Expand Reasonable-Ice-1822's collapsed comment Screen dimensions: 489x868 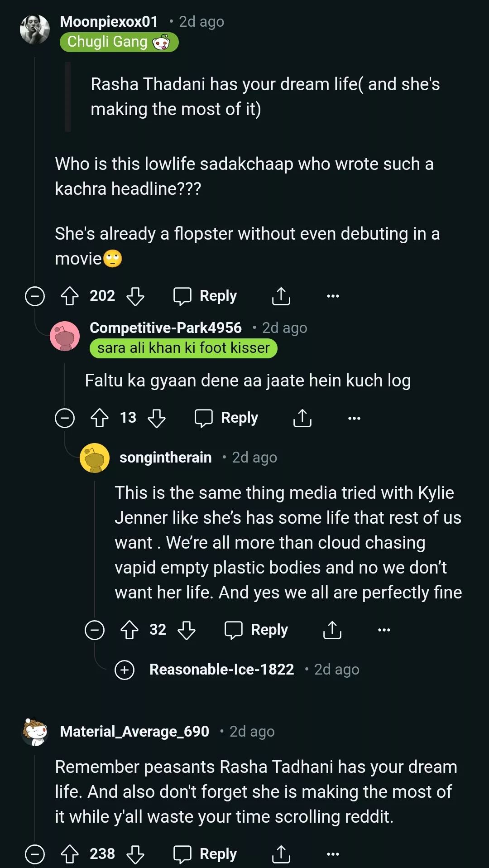pos(125,670)
